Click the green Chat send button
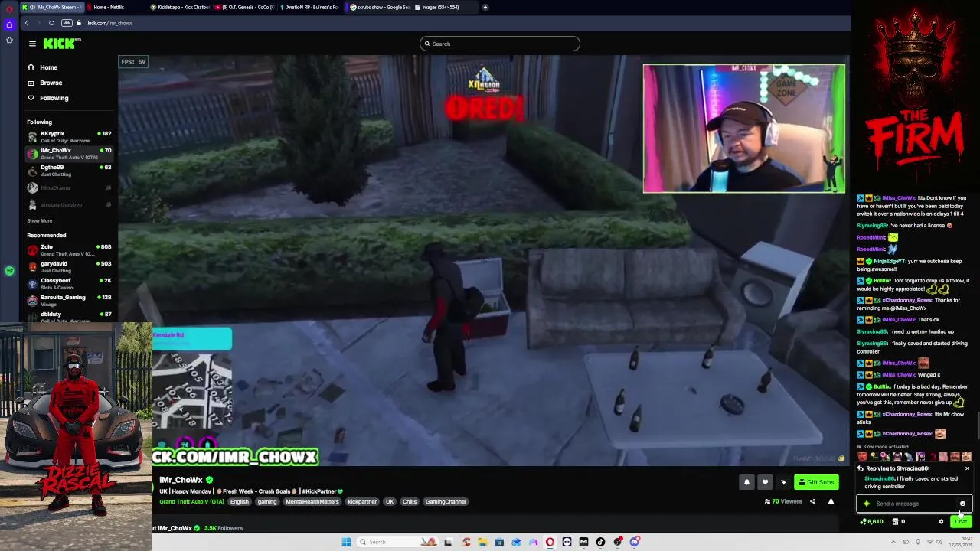Image resolution: width=980 pixels, height=551 pixels. [961, 521]
